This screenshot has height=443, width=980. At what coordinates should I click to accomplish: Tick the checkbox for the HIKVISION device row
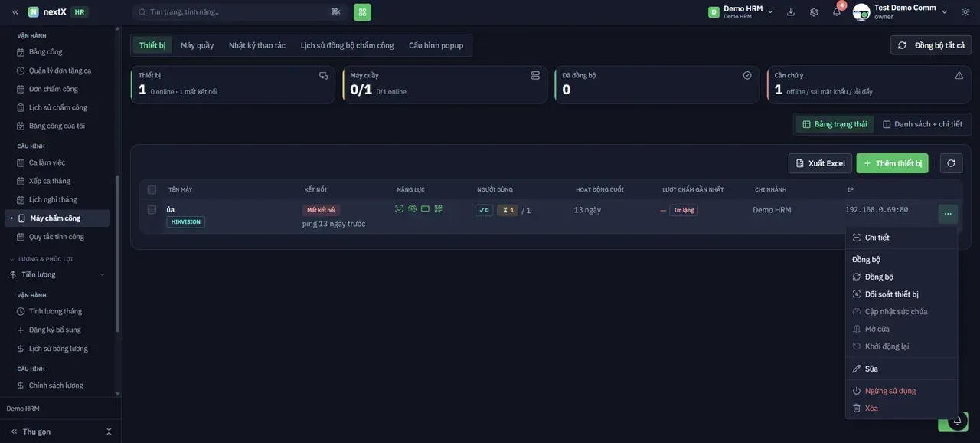pyautogui.click(x=152, y=209)
